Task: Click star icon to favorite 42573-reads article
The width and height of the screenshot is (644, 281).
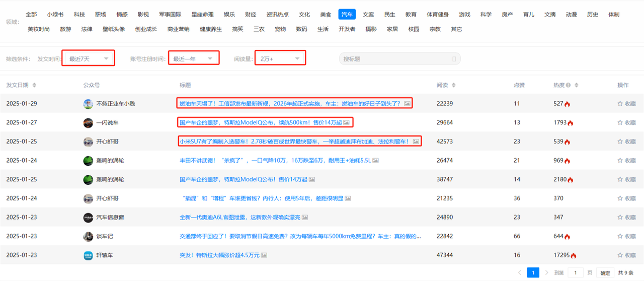Action: 620,142
